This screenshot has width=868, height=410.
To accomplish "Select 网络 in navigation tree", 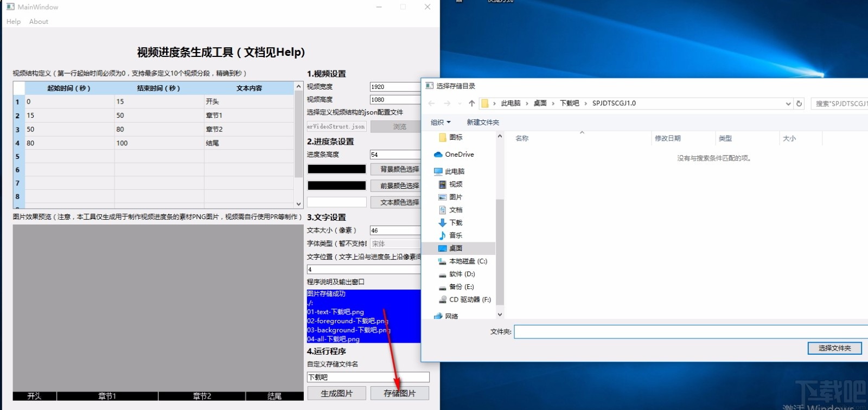I will pos(451,316).
